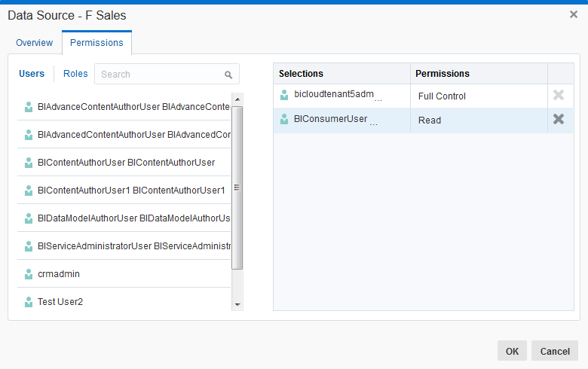Click user icon beside BIAdvanceContentAuthorUser
The height and width of the screenshot is (369, 588).
click(29, 107)
